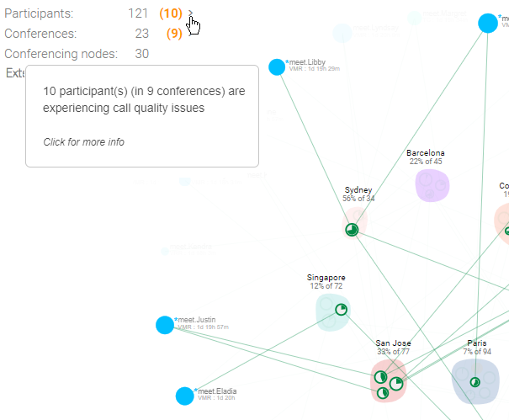The image size is (509, 420).
Task: Open the orange (9) conferences issue count
Action: point(174,34)
